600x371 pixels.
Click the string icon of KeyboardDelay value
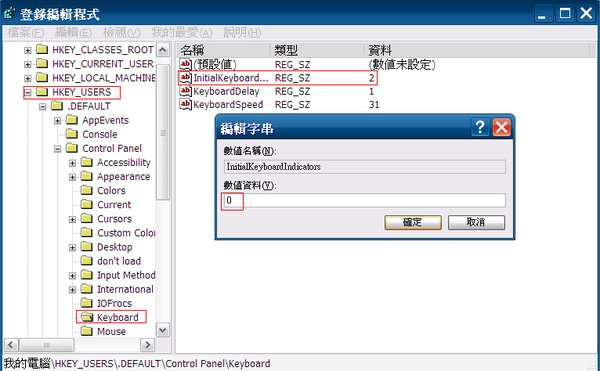point(186,91)
